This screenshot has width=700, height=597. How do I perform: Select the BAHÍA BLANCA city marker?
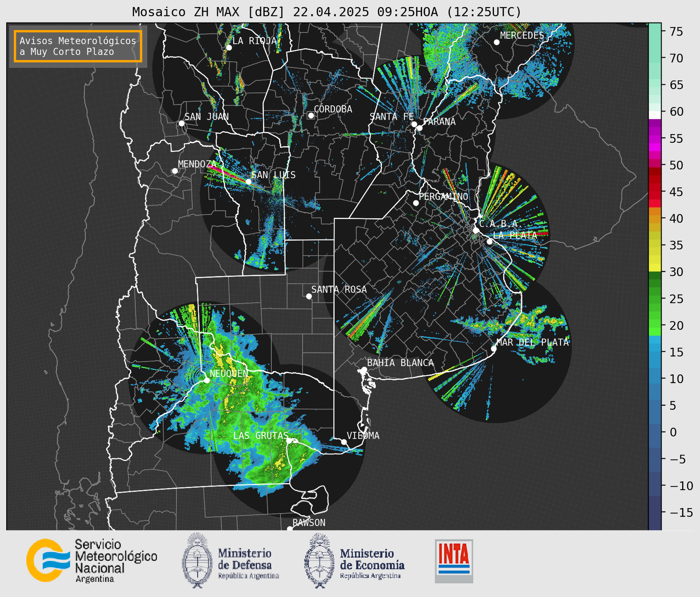364,369
